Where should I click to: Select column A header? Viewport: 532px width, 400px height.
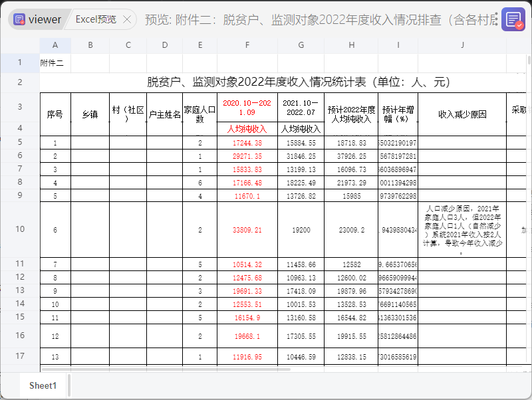55,45
